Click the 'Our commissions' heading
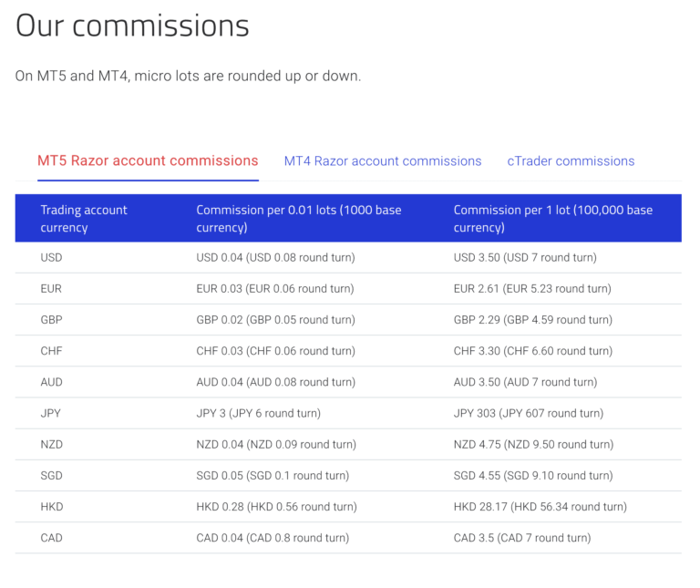The width and height of the screenshot is (700, 588). (132, 26)
